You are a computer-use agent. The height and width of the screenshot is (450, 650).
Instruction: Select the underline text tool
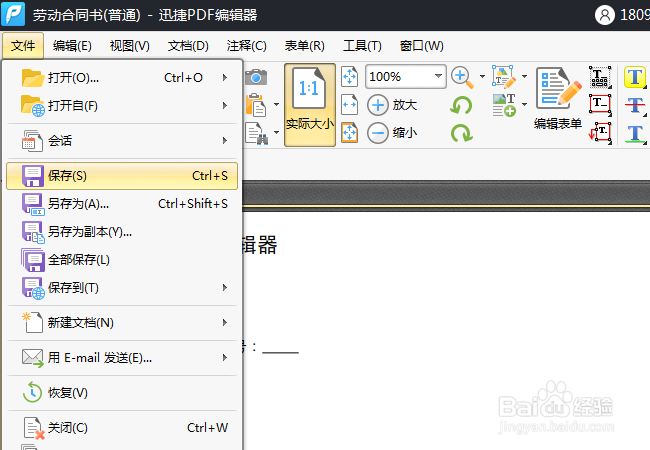[635, 133]
